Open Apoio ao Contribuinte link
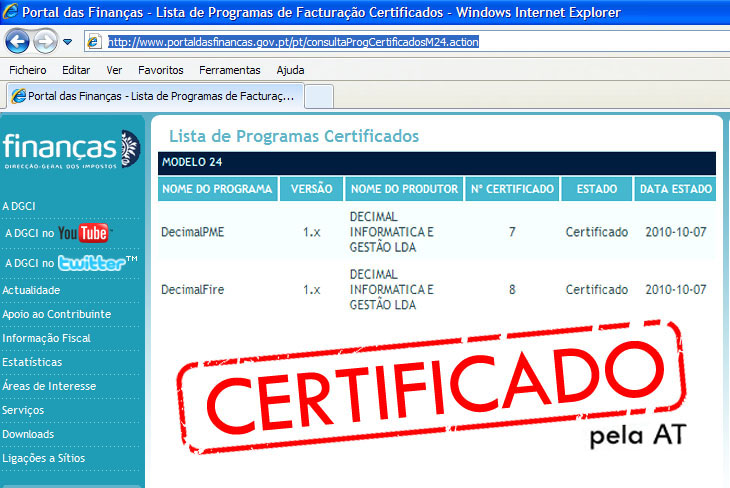The height and width of the screenshot is (488, 730). 56,314
